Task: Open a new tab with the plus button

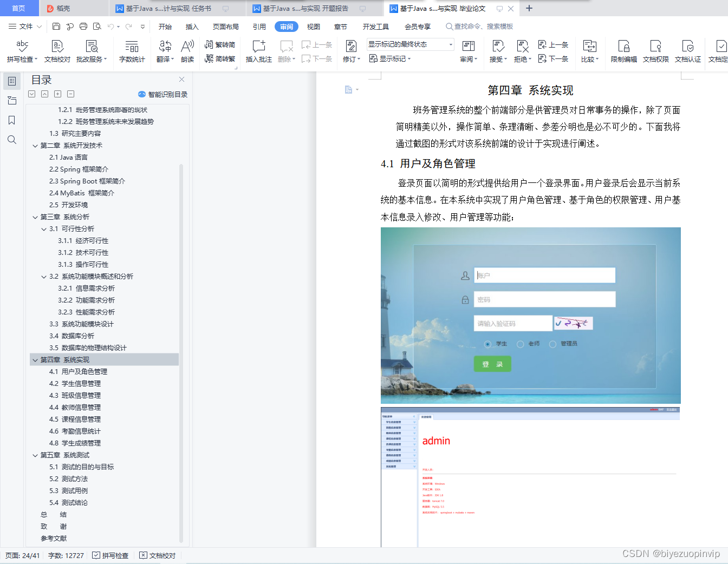Action: point(529,8)
